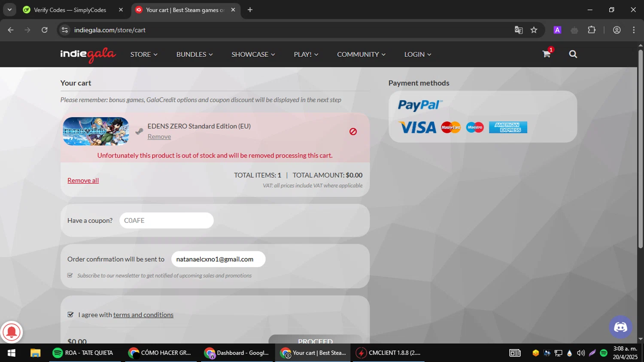View site information icon in address bar
This screenshot has height=362, width=644.
point(65,30)
